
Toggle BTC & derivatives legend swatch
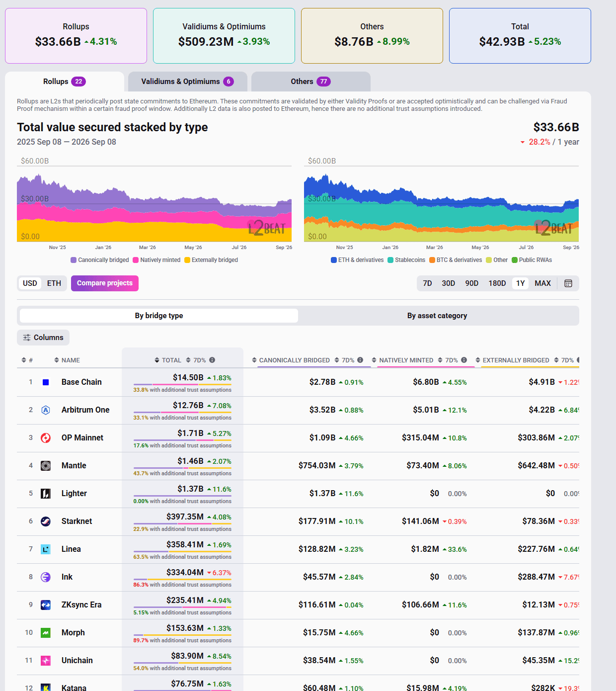432,260
